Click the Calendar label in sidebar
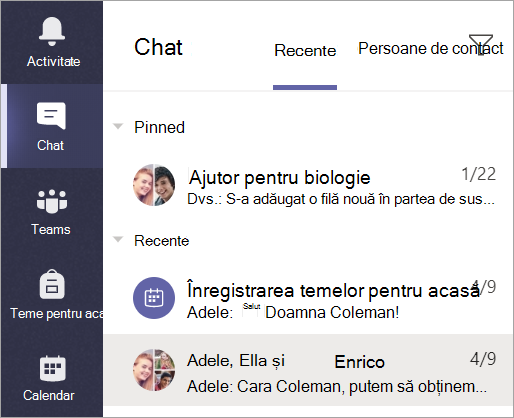The image size is (514, 418). click(x=49, y=395)
